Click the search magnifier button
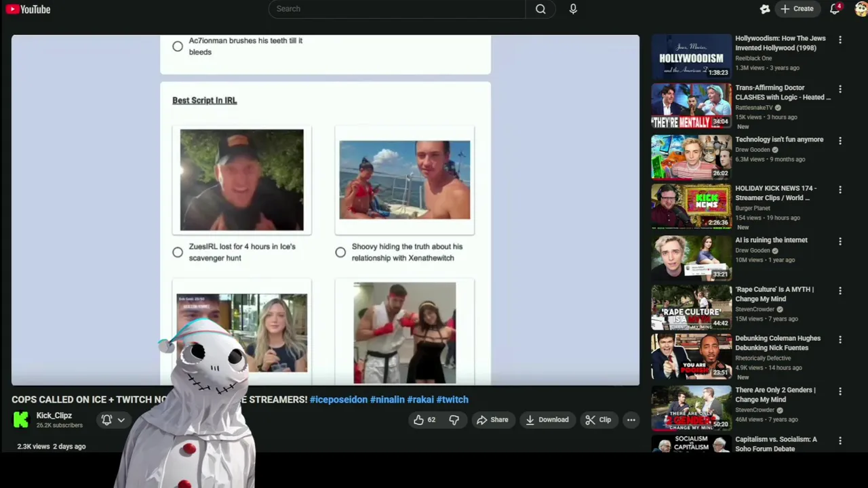Viewport: 868px width, 488px height. 540,9
